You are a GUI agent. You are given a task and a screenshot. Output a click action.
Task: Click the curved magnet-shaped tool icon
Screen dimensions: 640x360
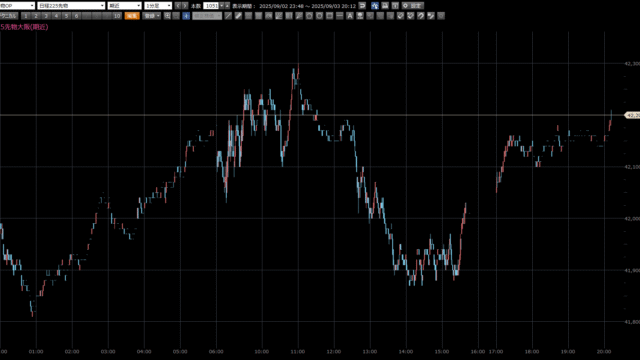[x=421, y=16]
